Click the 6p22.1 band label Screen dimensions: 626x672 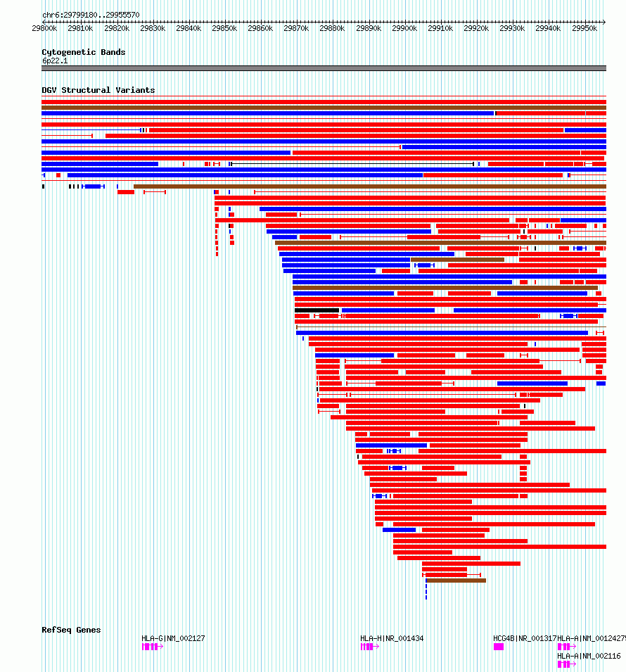coord(55,61)
